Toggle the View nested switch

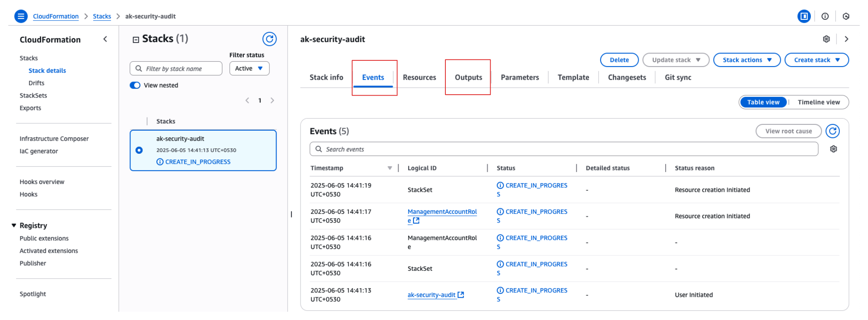(135, 85)
